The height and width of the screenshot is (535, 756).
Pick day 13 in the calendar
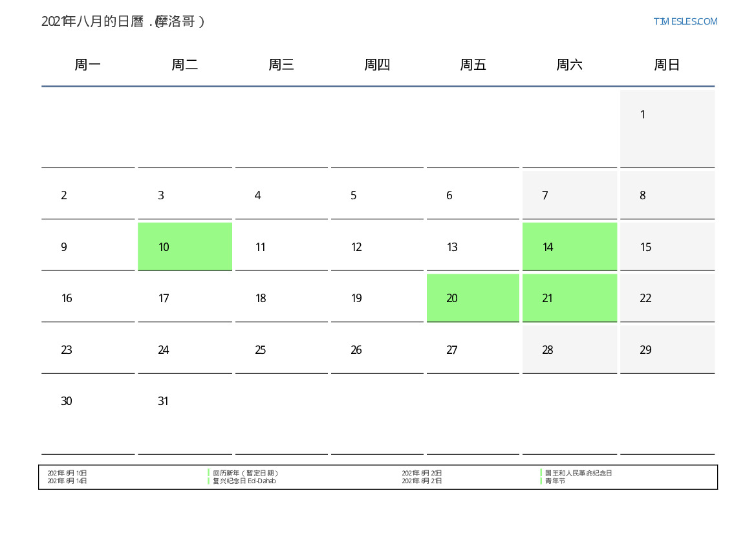pos(473,246)
